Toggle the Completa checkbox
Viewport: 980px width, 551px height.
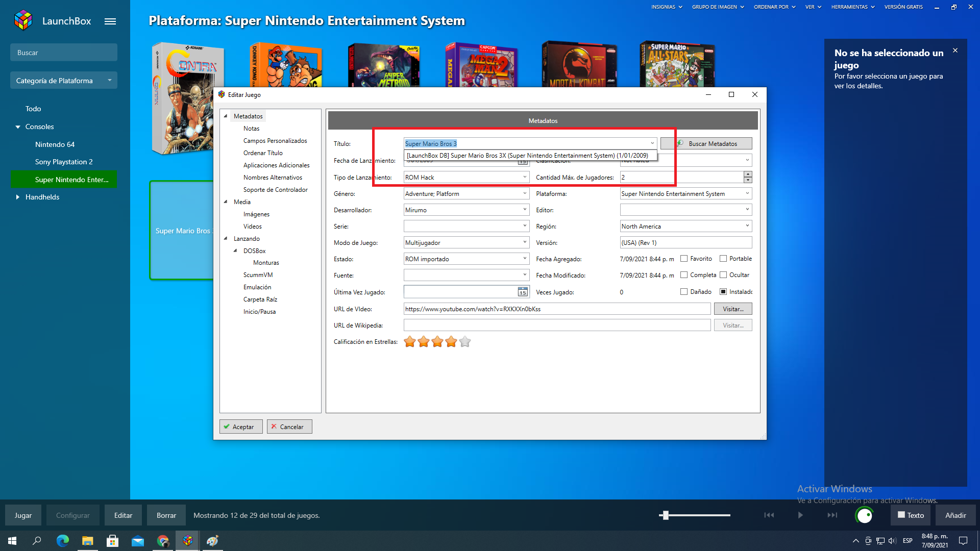point(684,275)
